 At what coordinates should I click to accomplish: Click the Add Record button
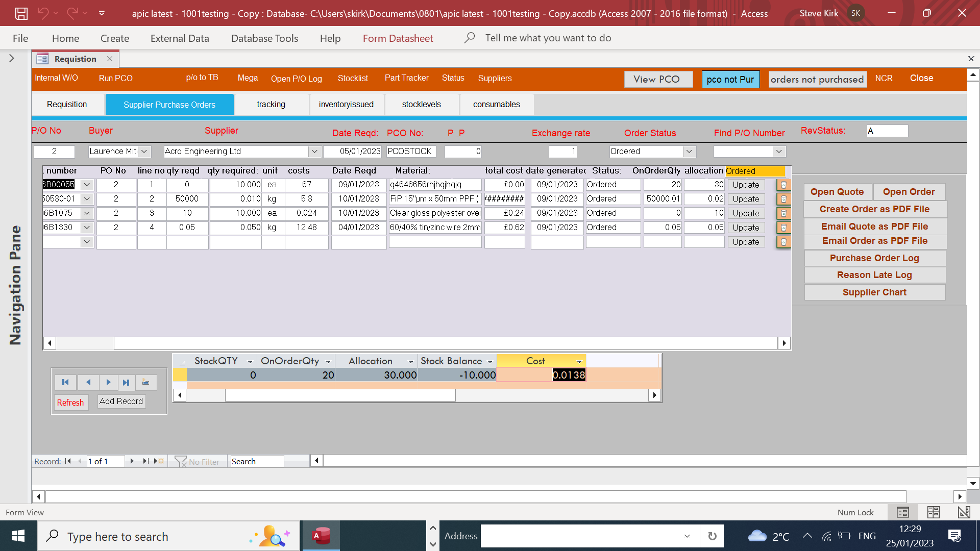coord(121,402)
